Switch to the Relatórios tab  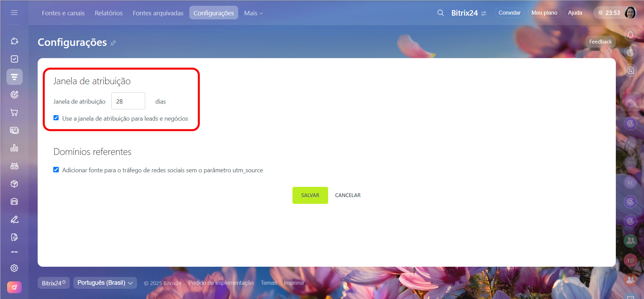109,13
